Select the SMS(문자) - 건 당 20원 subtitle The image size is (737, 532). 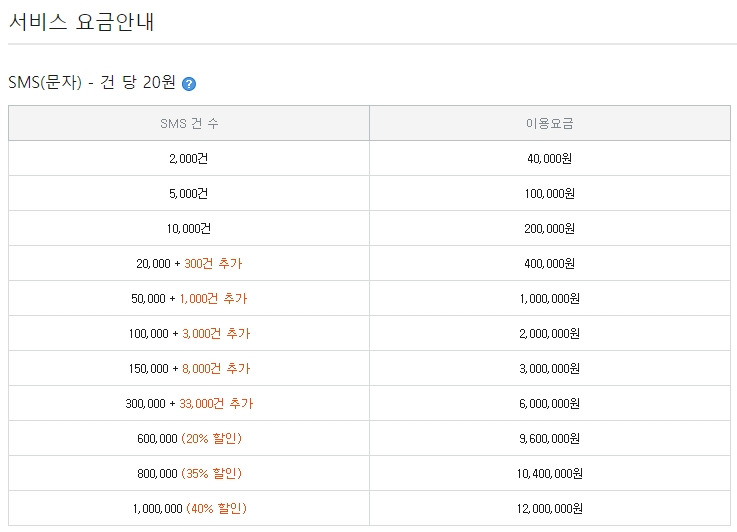point(92,82)
